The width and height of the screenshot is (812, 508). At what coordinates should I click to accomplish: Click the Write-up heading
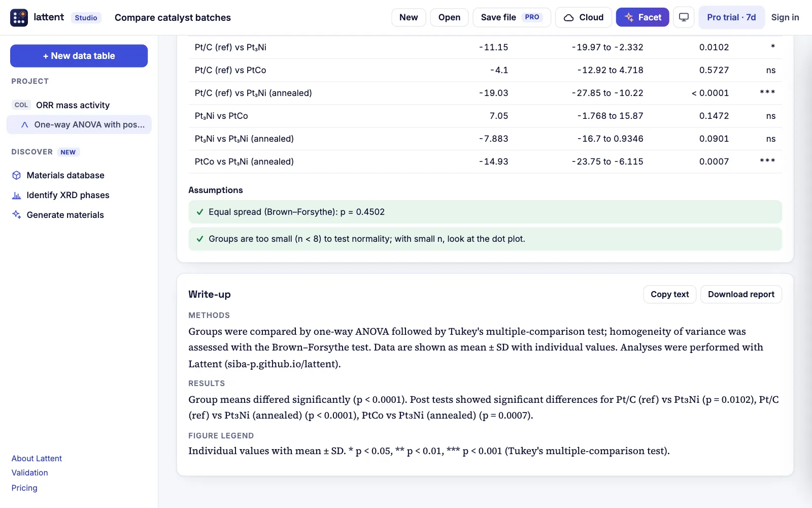(210, 294)
